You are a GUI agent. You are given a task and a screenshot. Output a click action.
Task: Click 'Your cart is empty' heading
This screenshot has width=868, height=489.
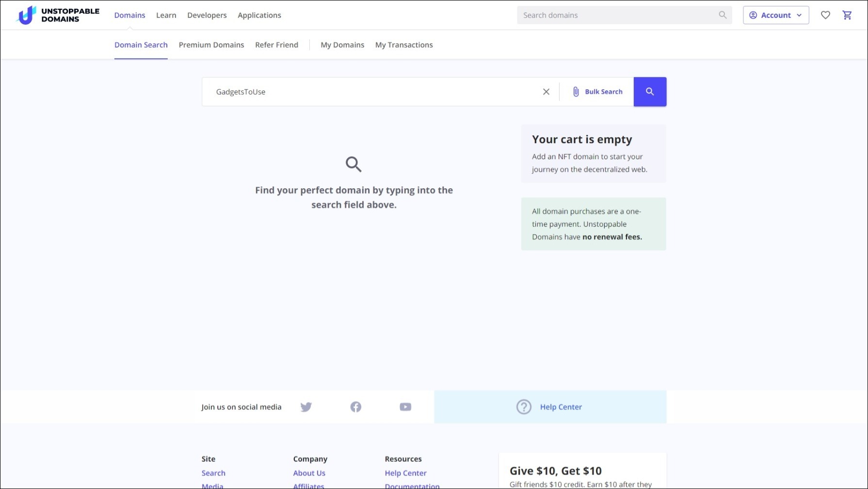pos(582,140)
